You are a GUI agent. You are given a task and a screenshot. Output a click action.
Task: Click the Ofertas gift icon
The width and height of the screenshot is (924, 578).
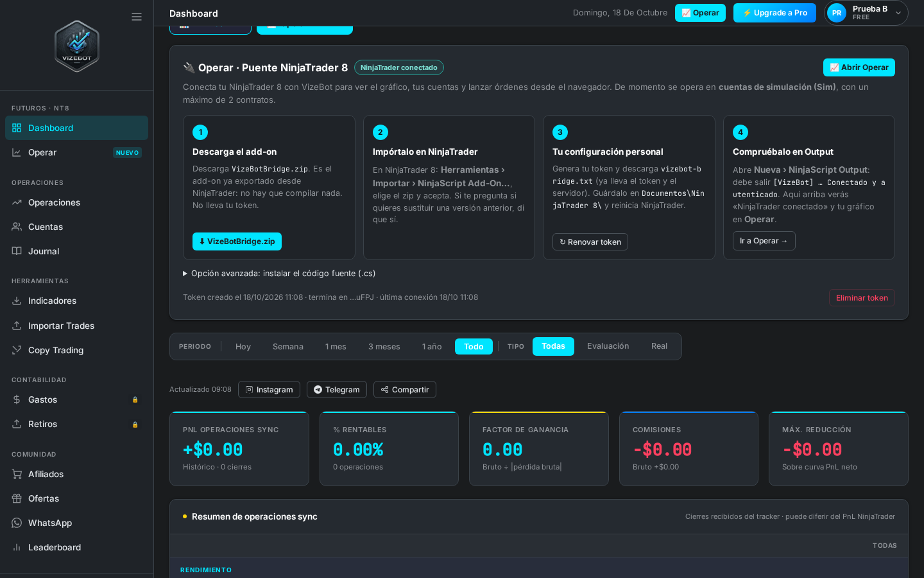pos(17,498)
